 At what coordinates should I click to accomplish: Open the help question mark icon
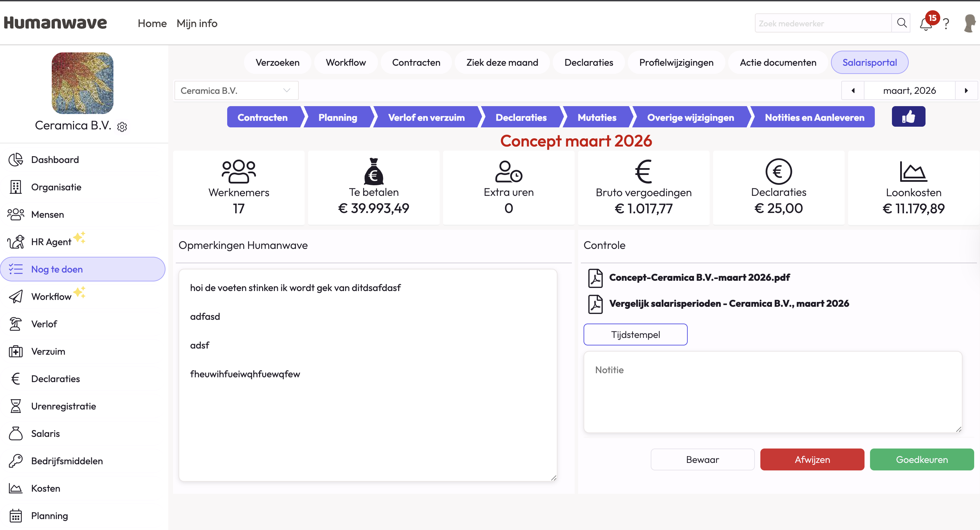946,24
